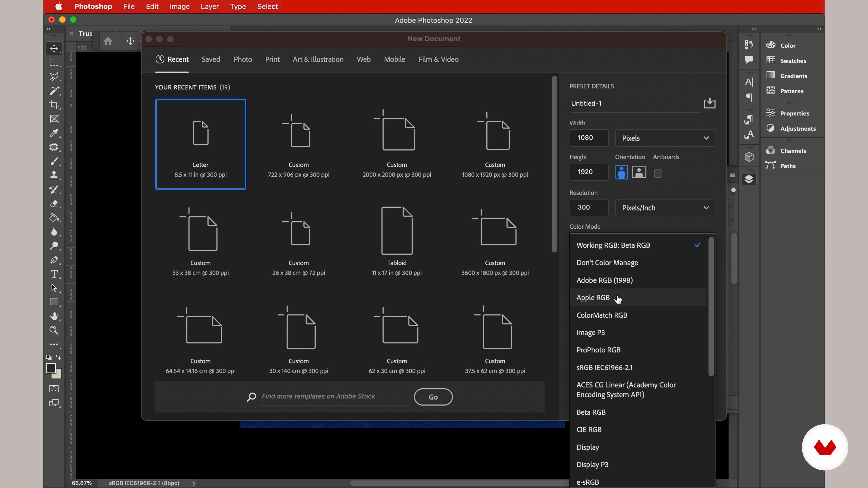
Task: Switch to the Film & Video tab
Action: [438, 59]
